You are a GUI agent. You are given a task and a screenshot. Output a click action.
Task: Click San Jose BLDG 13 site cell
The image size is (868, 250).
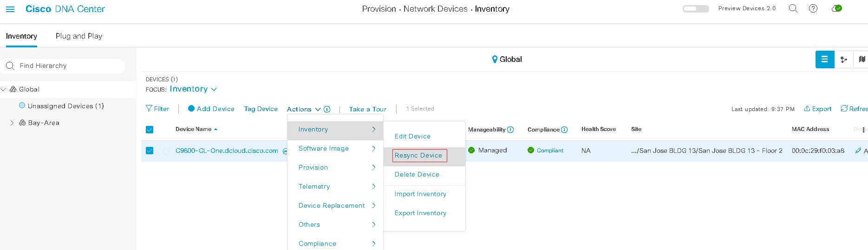[x=707, y=151]
